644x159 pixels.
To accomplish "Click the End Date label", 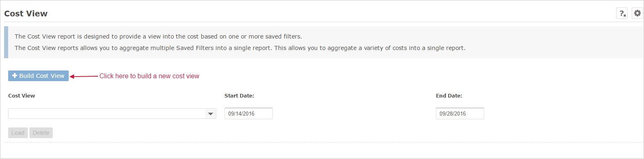I will tap(449, 95).
